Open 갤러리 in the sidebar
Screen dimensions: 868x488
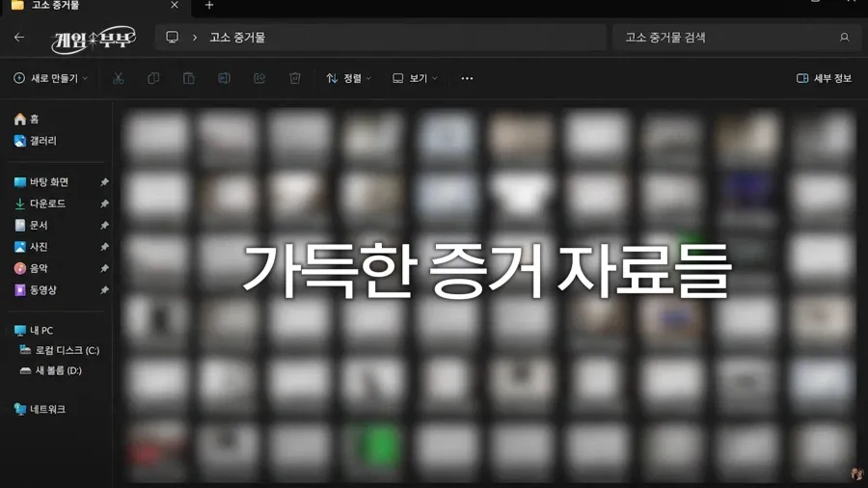(x=36, y=141)
